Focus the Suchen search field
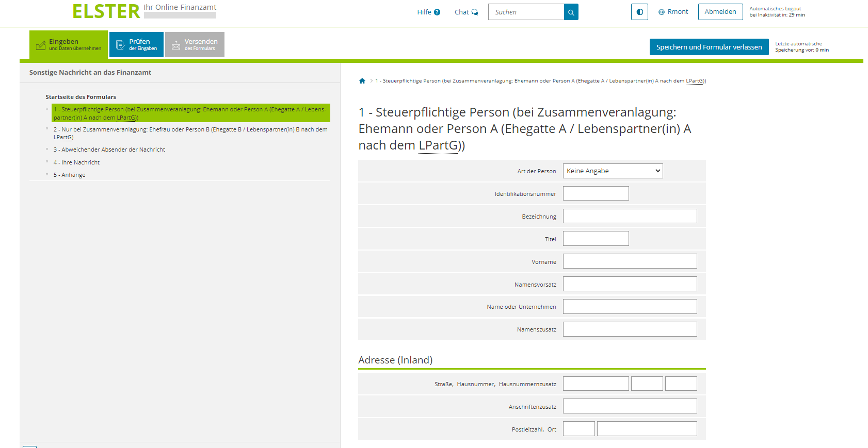This screenshot has width=868, height=448. coord(526,12)
